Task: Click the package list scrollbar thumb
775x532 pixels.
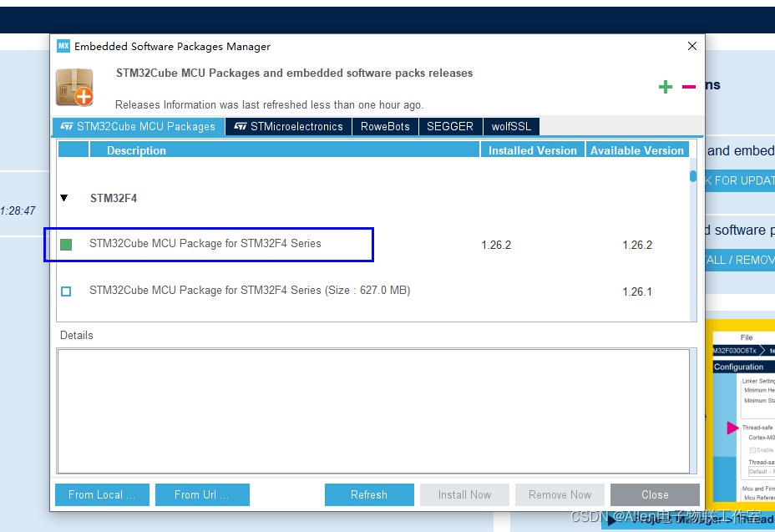Action: 693,176
